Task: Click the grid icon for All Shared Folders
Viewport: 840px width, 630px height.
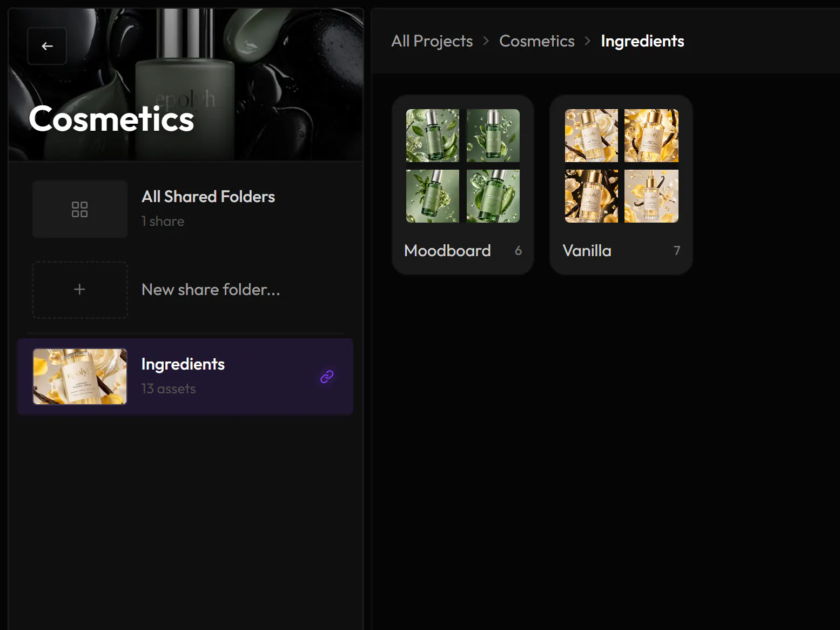Action: click(80, 209)
